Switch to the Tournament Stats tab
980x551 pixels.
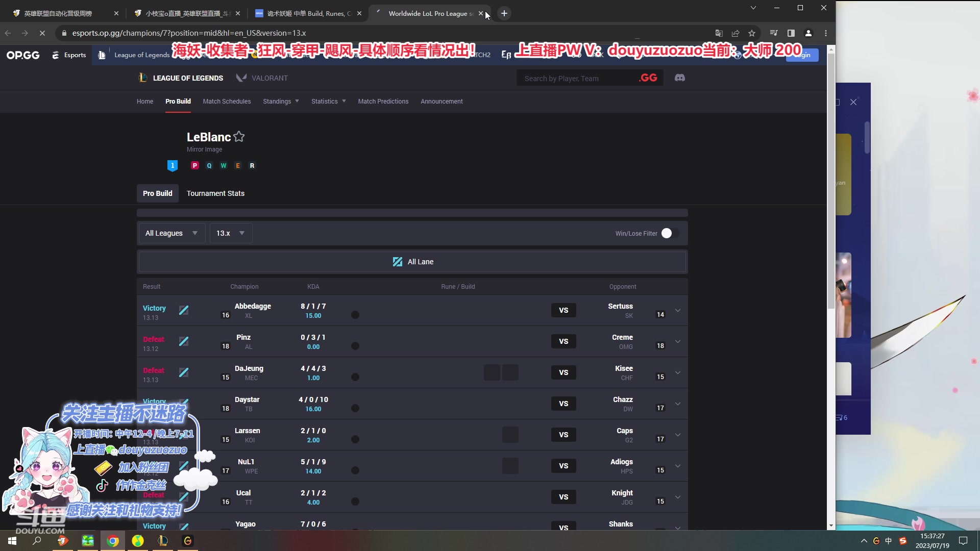coord(215,193)
